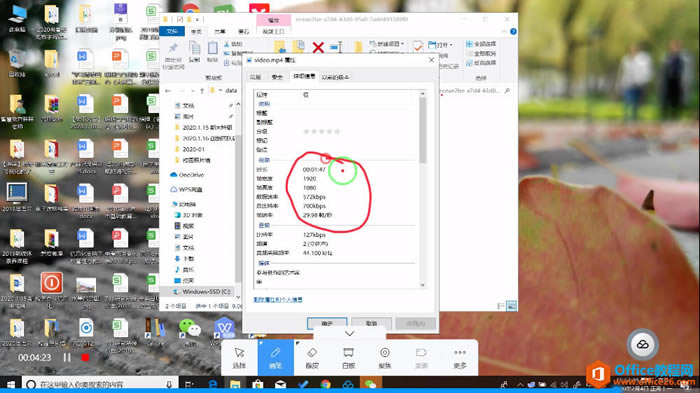Expand the open dropdown arrow in ribbon
700x393 pixels.
coord(451,45)
